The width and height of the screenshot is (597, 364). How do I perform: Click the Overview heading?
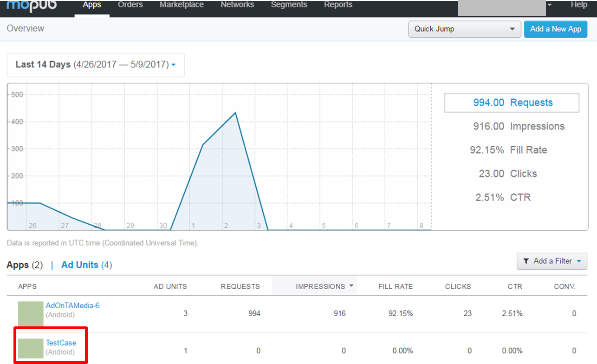[x=26, y=28]
